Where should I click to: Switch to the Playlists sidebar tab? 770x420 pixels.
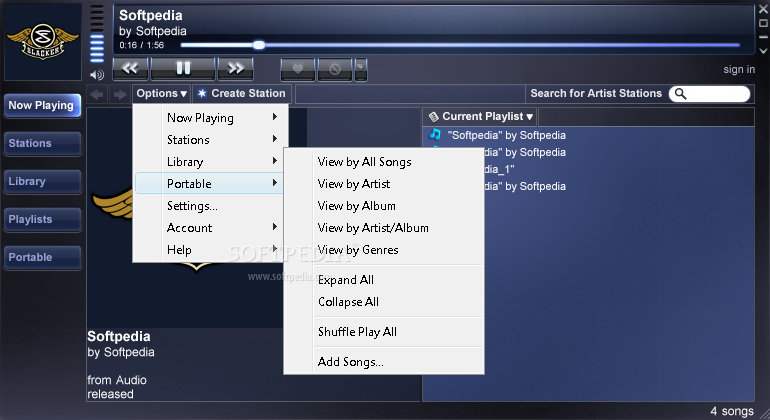pos(42,219)
